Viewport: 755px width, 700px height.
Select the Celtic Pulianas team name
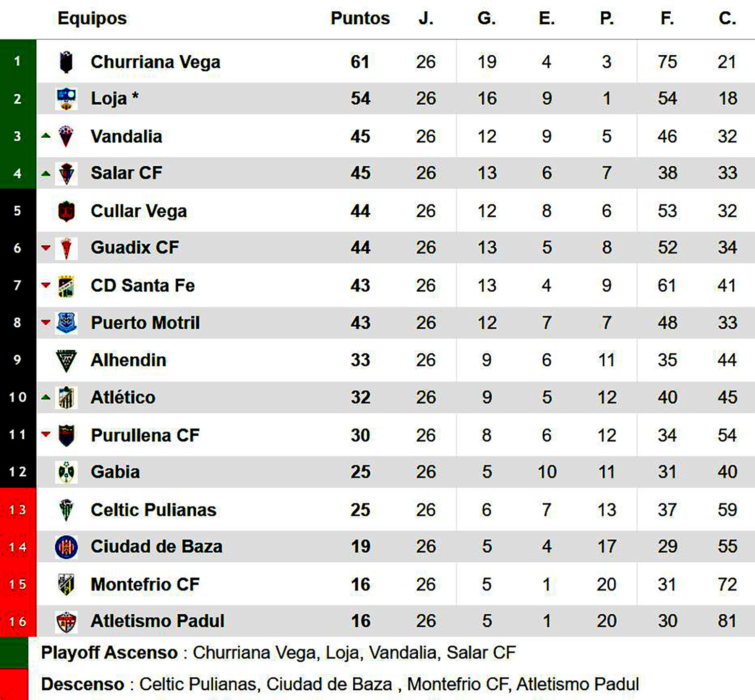click(153, 510)
